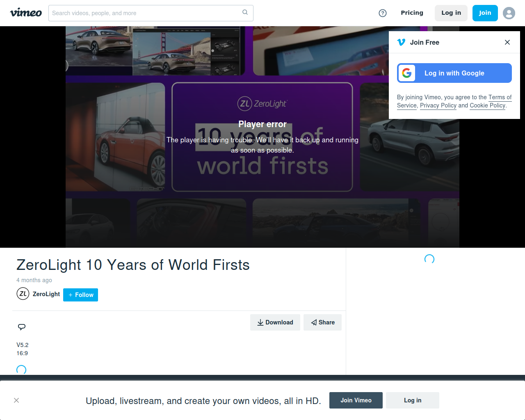525x420 pixels.
Task: Open the ZeroLight channel avatar
Action: (x=23, y=294)
